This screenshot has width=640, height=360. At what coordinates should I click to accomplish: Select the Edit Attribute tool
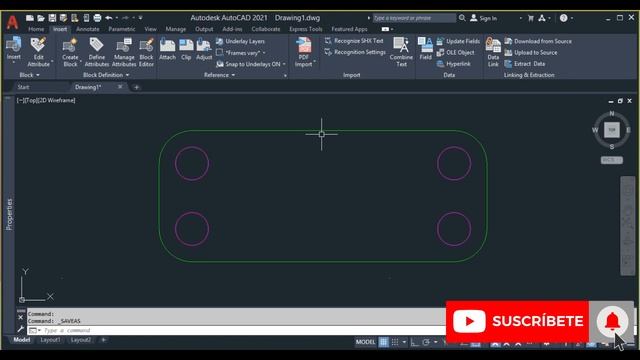click(38, 52)
